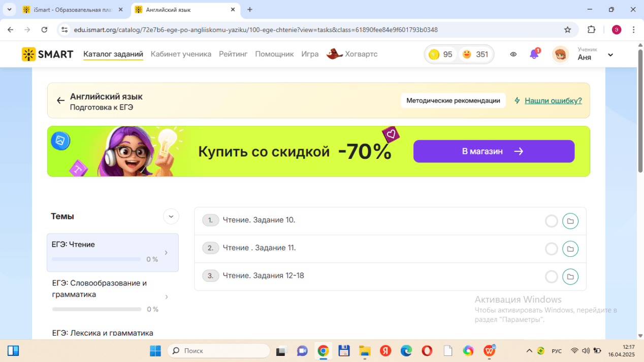Open the Хогвартс section link
This screenshot has width=644, height=362.
point(361,54)
